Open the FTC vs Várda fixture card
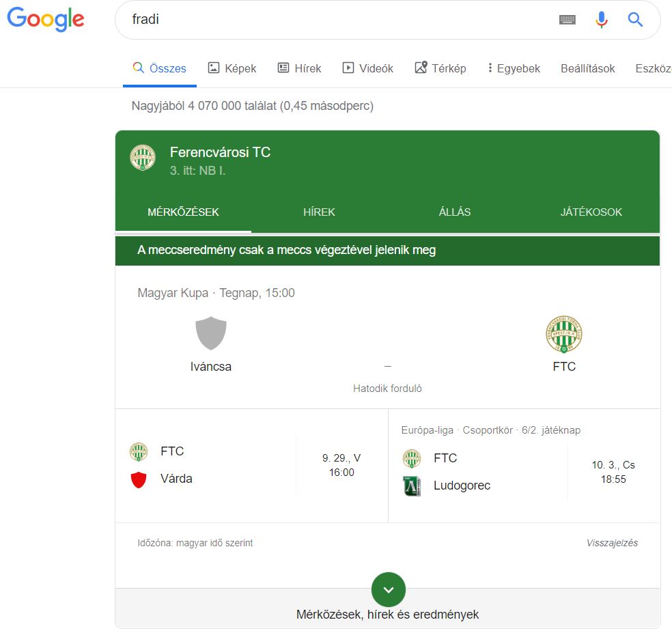This screenshot has width=672, height=633. click(x=251, y=466)
